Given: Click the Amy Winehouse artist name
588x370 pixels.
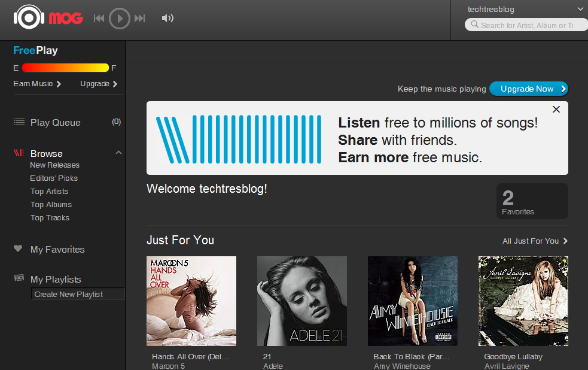Looking at the screenshot, I should (402, 366).
